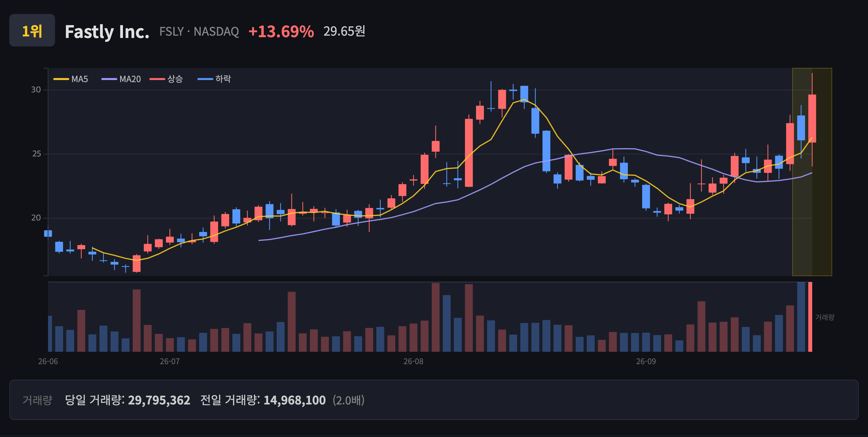Click the latest red candlestick
This screenshot has width=868, height=437.
[812, 119]
